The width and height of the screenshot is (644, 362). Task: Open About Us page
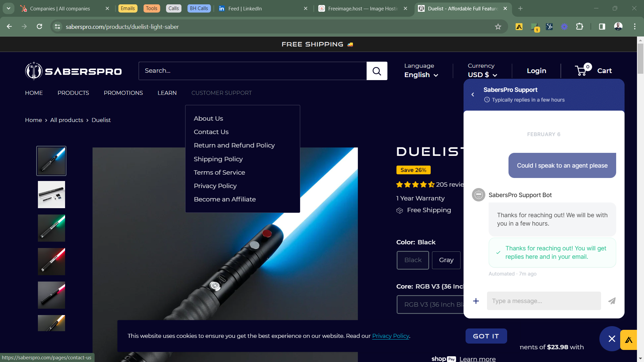point(208,119)
